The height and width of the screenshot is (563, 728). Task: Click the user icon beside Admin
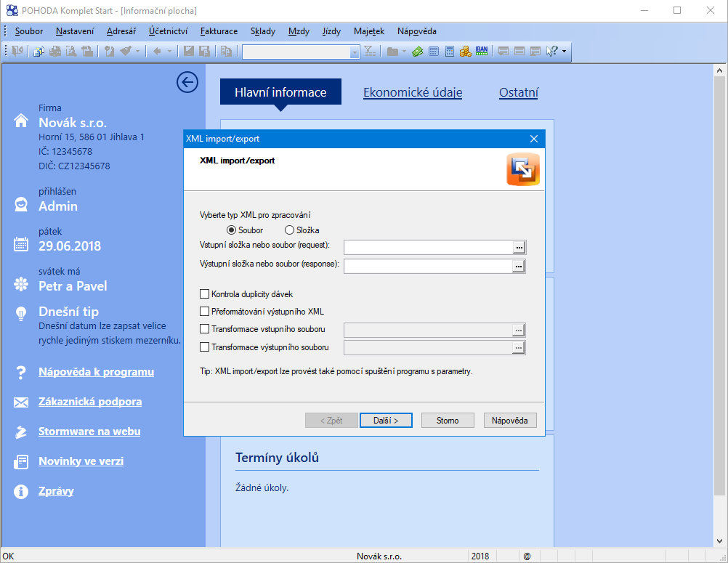[x=21, y=204]
